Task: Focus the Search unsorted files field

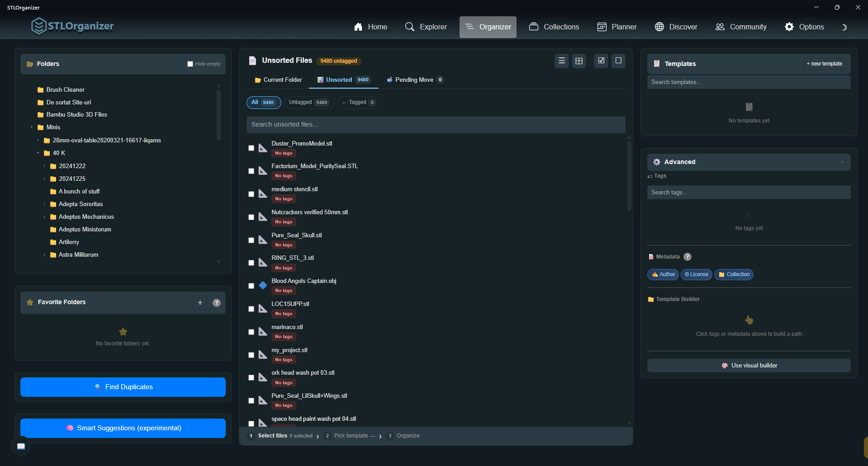Action: tap(436, 125)
